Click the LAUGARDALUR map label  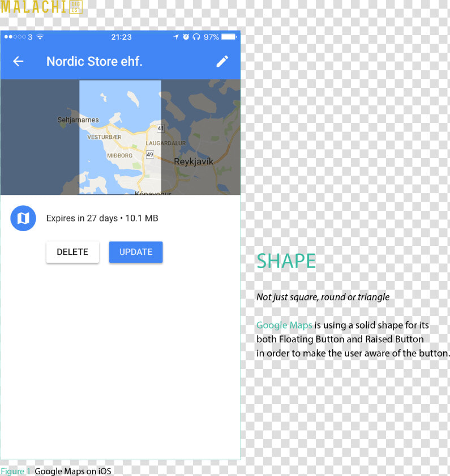[165, 143]
